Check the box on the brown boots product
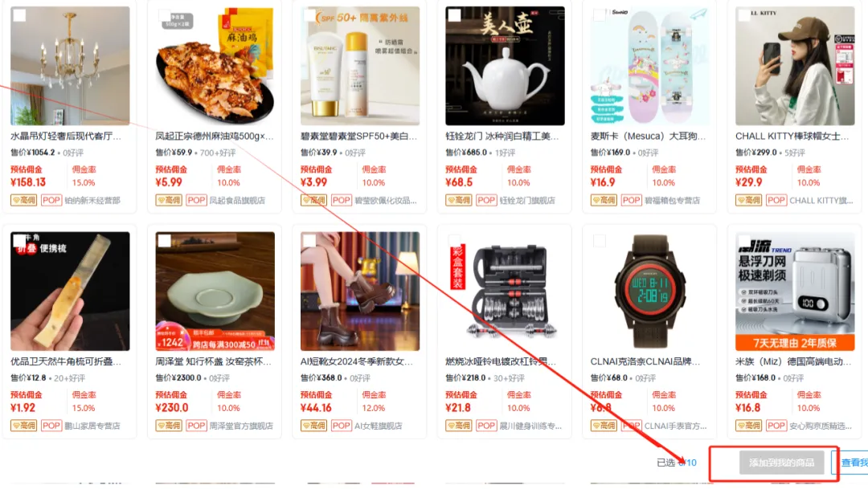The height and width of the screenshot is (489, 868). click(x=309, y=241)
